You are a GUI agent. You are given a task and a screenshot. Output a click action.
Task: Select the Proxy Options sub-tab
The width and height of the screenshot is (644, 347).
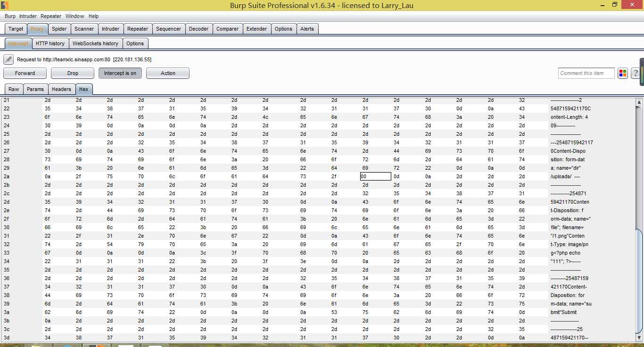(135, 43)
